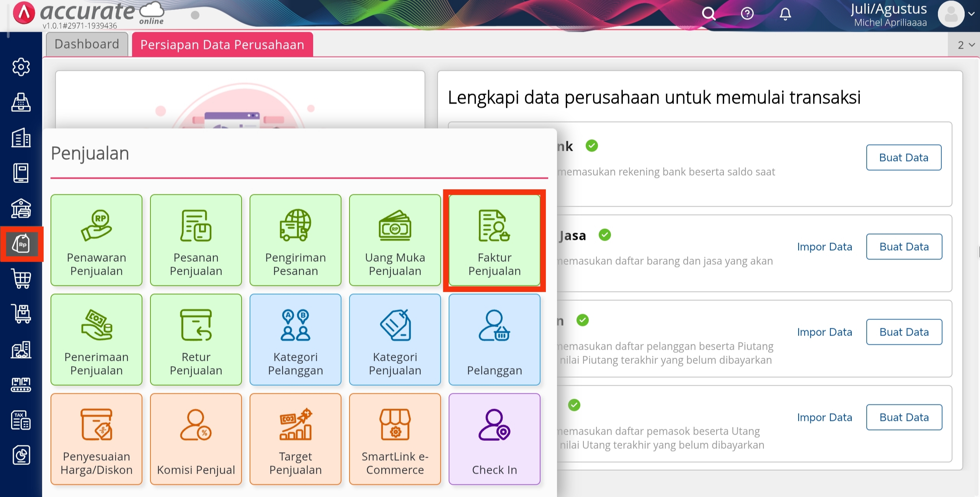Click the shopping cart sidebar icon
980x497 pixels.
(21, 279)
